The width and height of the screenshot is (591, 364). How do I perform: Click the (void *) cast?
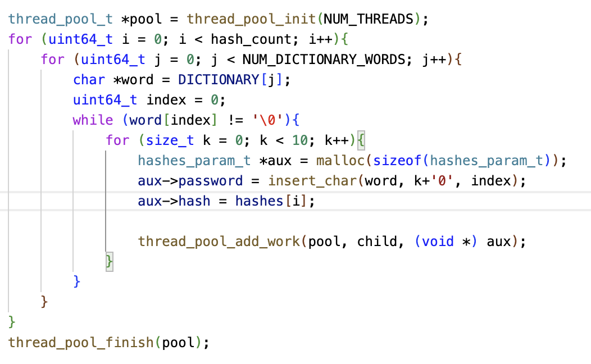[x=447, y=242]
